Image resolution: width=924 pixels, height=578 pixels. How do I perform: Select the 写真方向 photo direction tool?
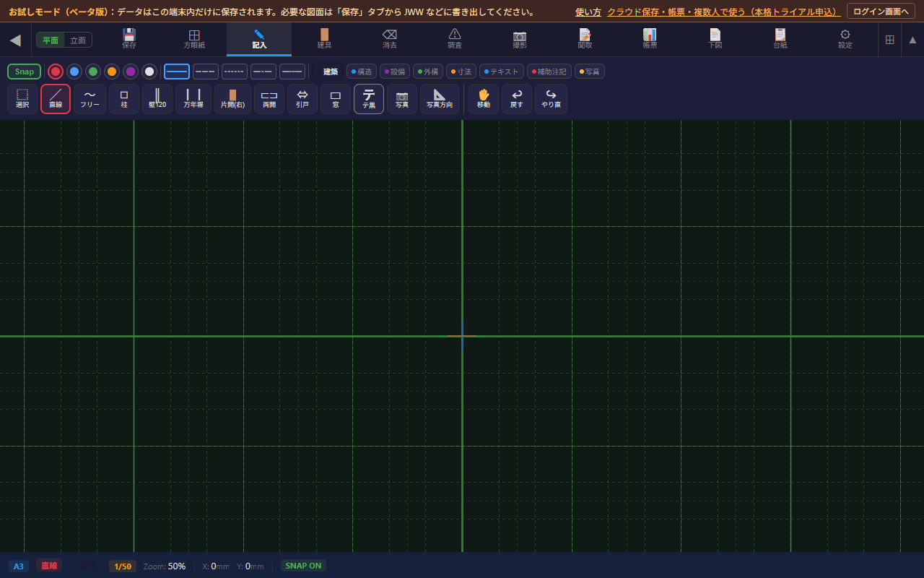pyautogui.click(x=440, y=99)
